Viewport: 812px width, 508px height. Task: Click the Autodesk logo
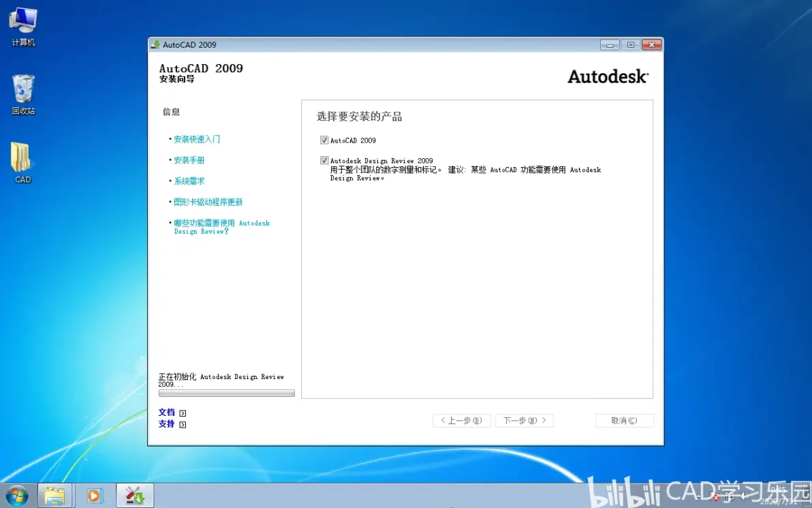point(608,77)
